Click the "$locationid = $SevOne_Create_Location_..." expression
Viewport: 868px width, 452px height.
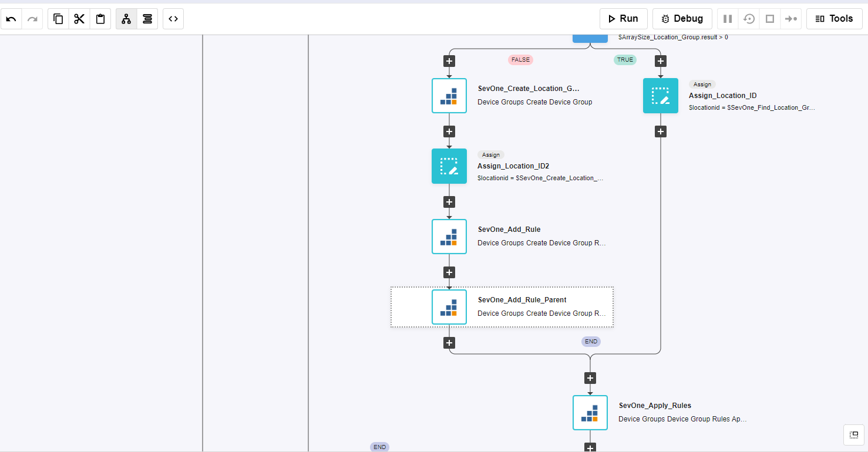pyautogui.click(x=540, y=178)
